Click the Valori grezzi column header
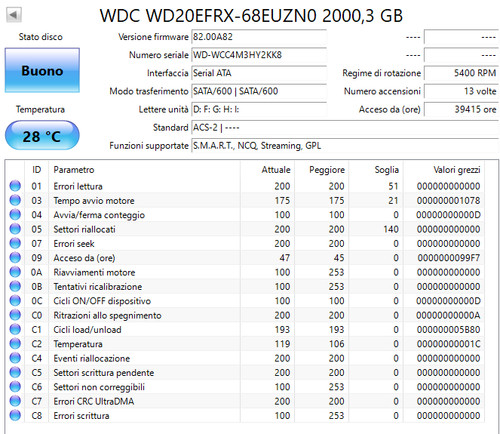Viewport: 500px width, 434px height. point(444,170)
